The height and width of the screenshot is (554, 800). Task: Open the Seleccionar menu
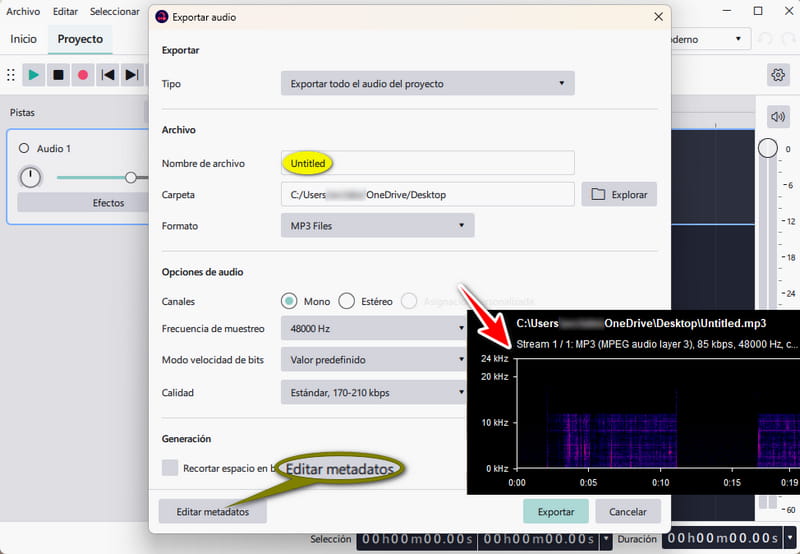pyautogui.click(x=115, y=11)
